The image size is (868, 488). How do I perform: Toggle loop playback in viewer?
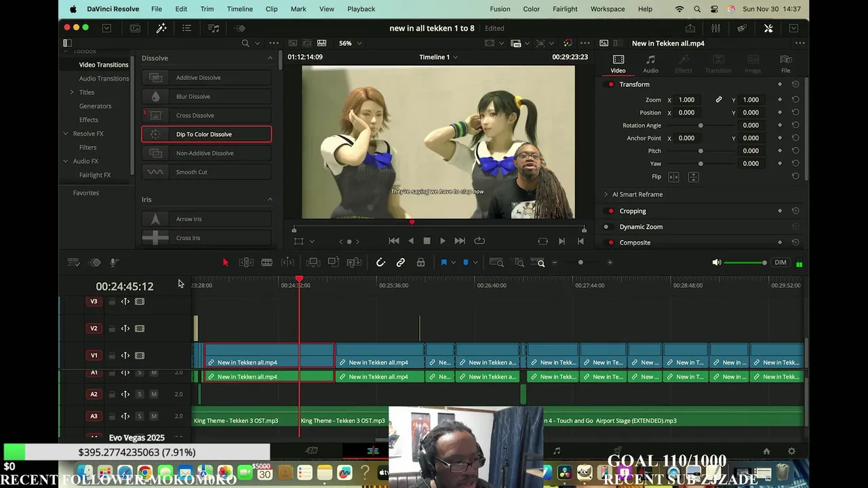pos(479,241)
